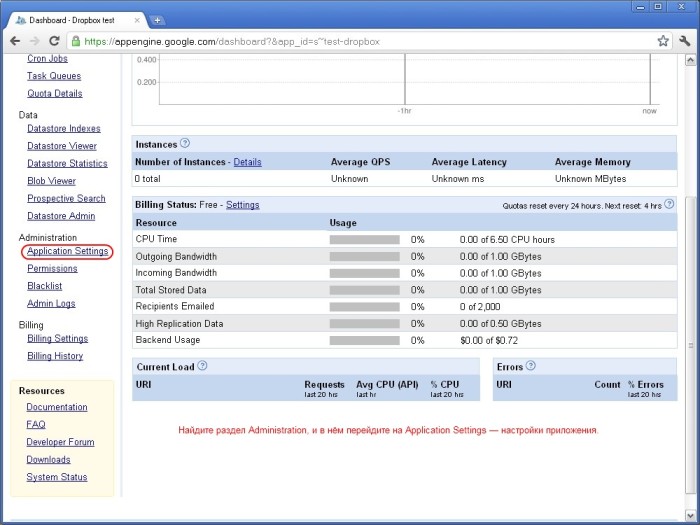The width and height of the screenshot is (700, 525).
Task: Click Details link for Number of Instances
Action: coord(247,162)
